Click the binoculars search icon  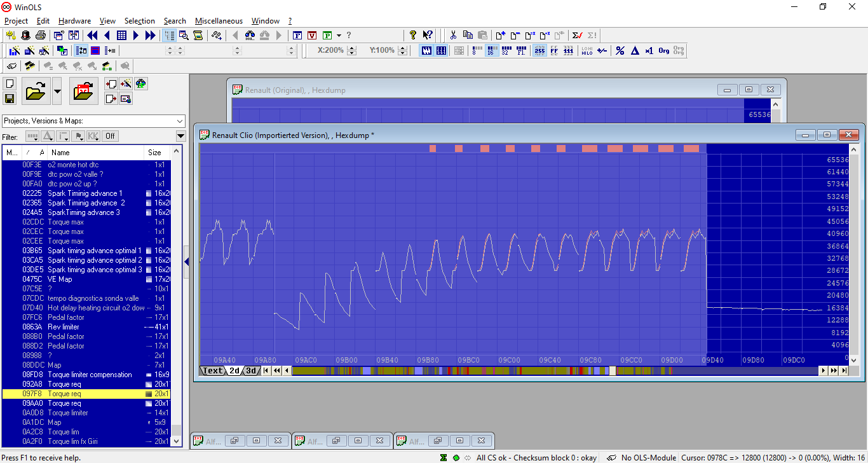pyautogui.click(x=250, y=35)
